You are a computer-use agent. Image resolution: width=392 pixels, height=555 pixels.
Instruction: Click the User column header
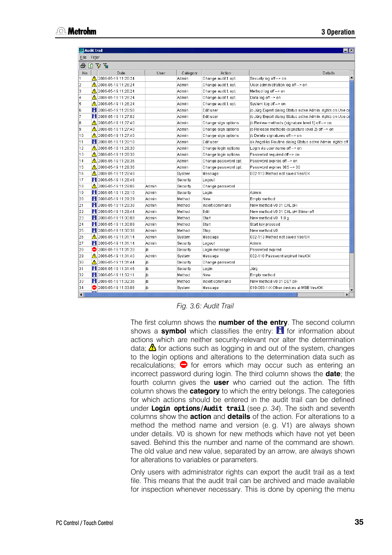[161, 73]
